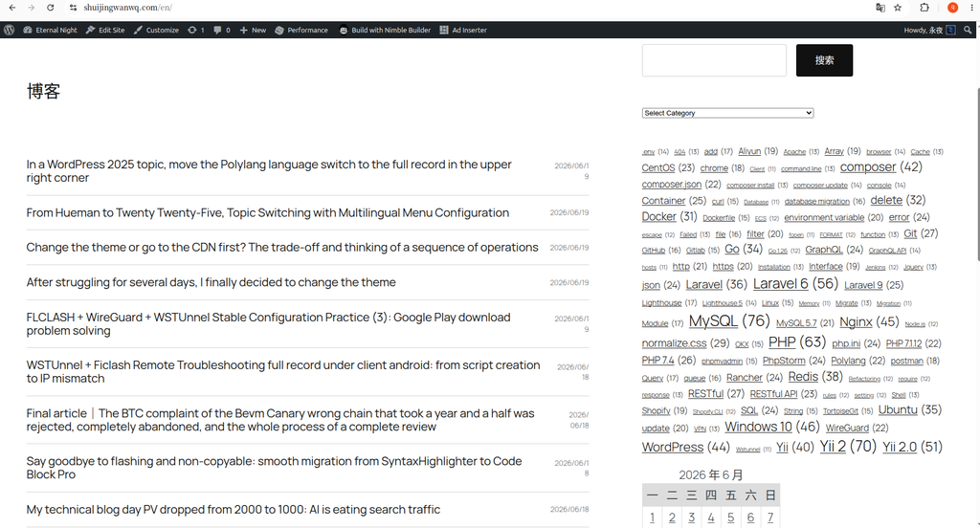Bookmark this page with the star icon
The width and height of the screenshot is (980, 528).
click(898, 8)
